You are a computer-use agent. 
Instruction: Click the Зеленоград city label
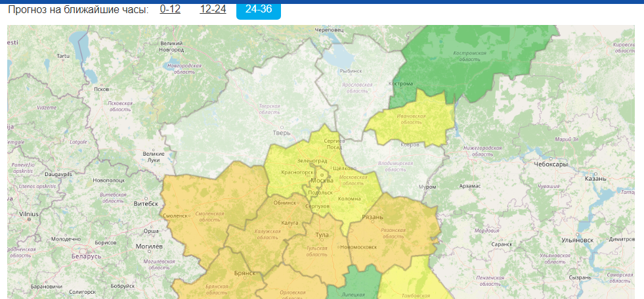(x=312, y=160)
